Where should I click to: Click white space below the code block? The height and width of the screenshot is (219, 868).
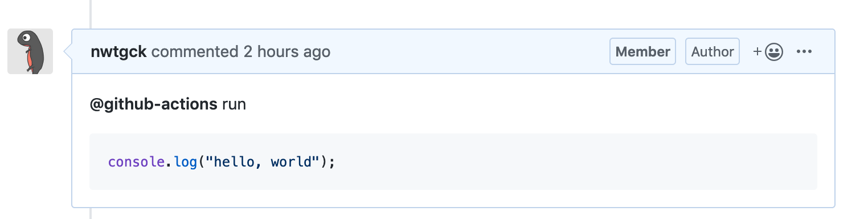pyautogui.click(x=453, y=198)
